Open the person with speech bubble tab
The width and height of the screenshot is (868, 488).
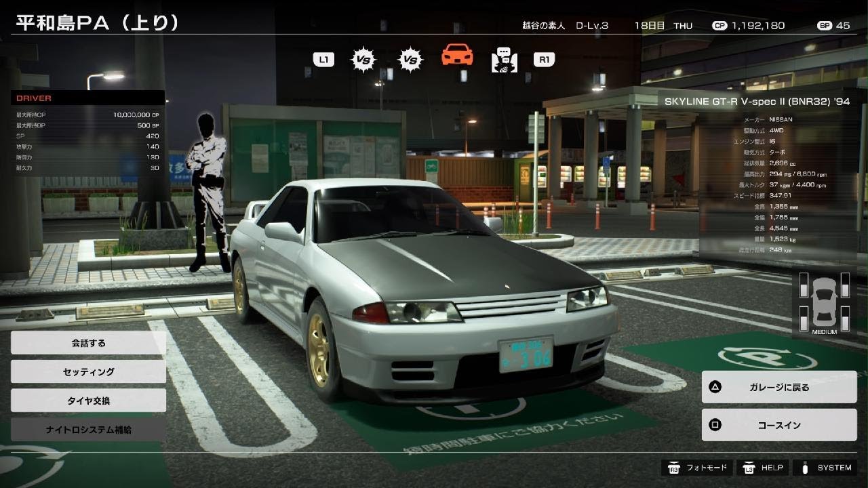(x=505, y=60)
